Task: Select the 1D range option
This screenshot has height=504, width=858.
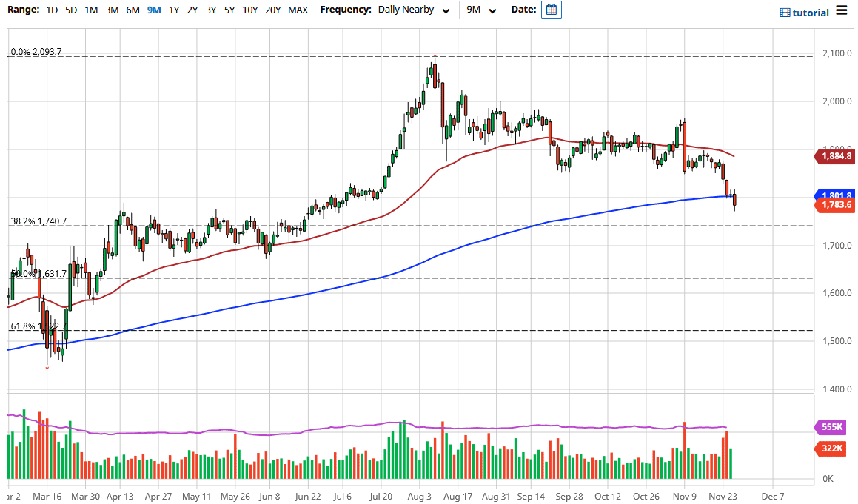Action: 52,10
